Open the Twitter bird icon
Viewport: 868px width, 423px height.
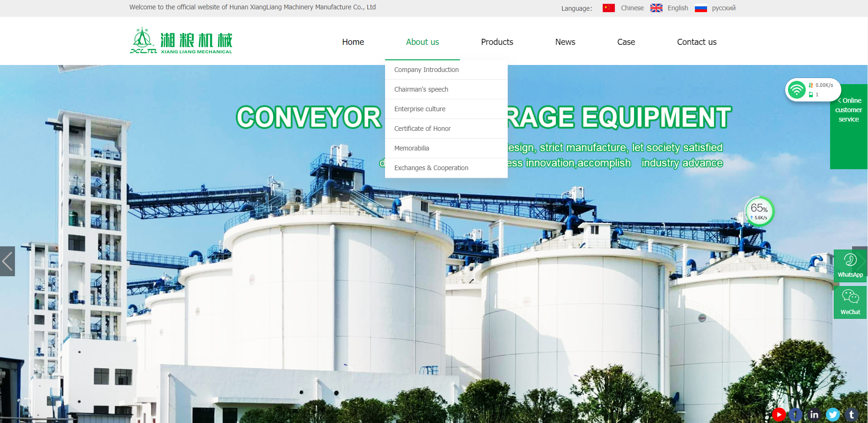pos(833,415)
